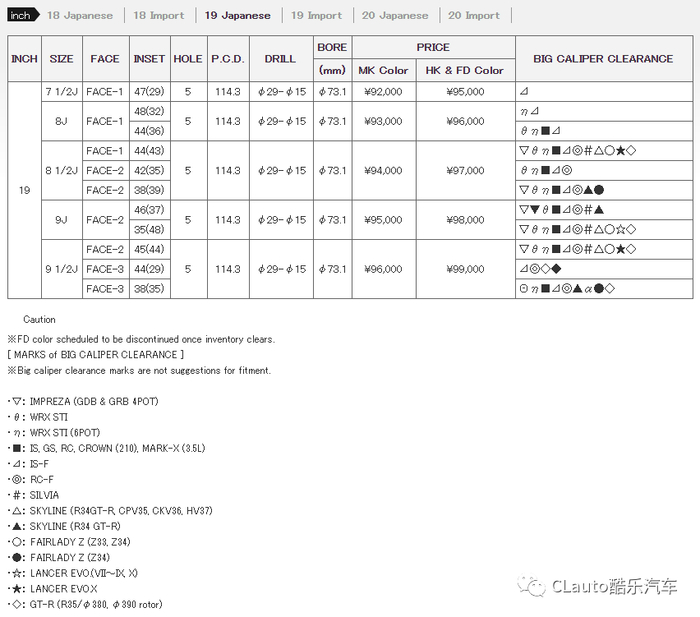Click the filled circle FAIRLADY Z (Z34) mark
Screen dimensions: 700x617
(x=17, y=557)
